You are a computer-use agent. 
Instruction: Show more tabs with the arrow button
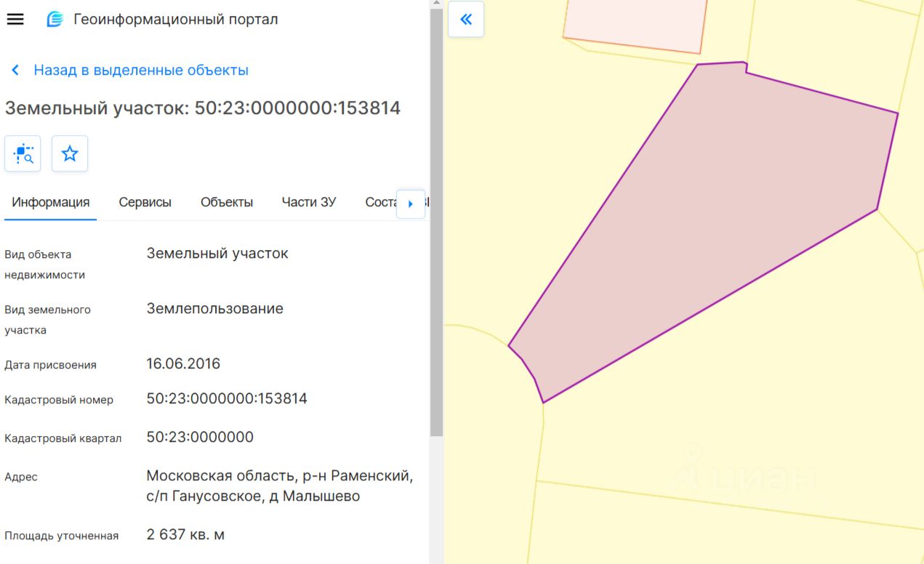point(411,204)
